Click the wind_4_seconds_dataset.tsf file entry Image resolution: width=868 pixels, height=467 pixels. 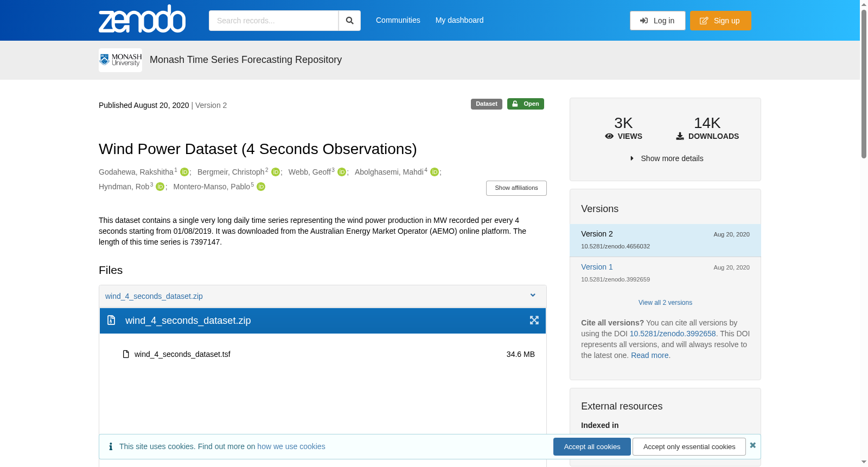[x=182, y=354]
